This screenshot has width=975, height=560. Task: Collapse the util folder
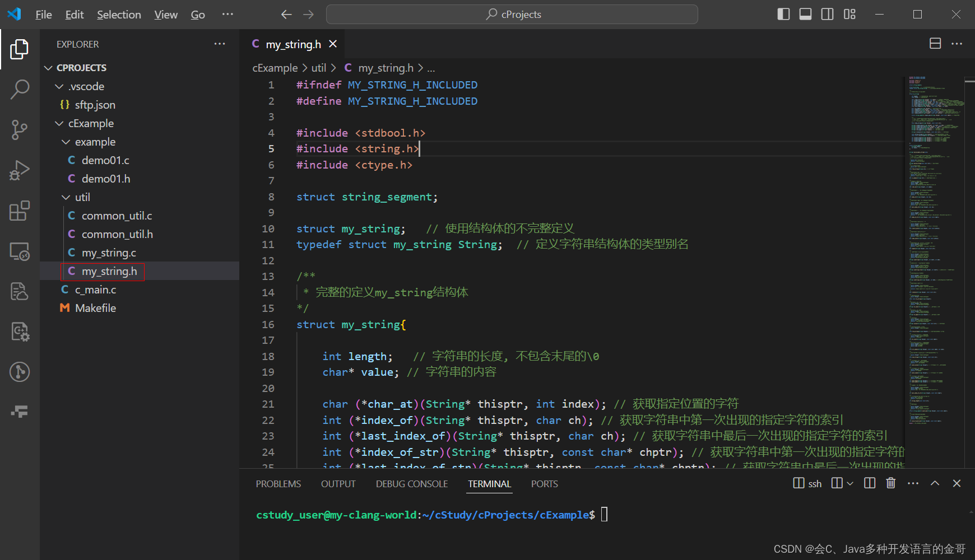point(66,197)
